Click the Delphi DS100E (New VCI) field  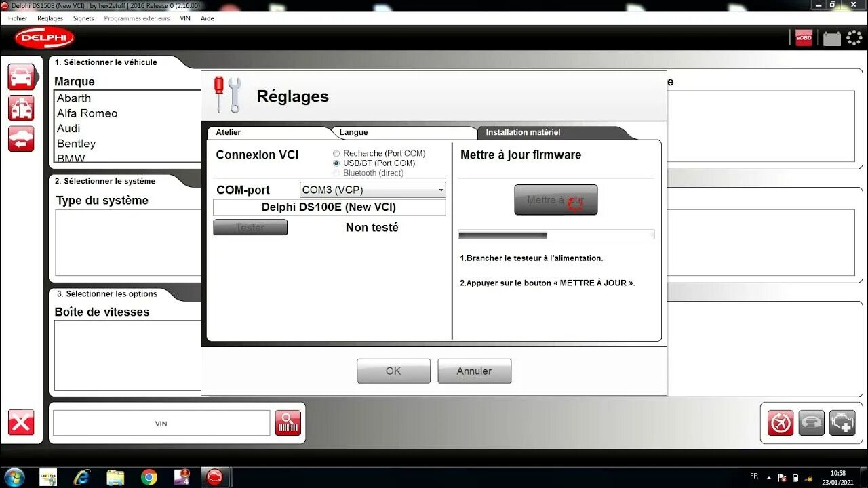point(329,207)
